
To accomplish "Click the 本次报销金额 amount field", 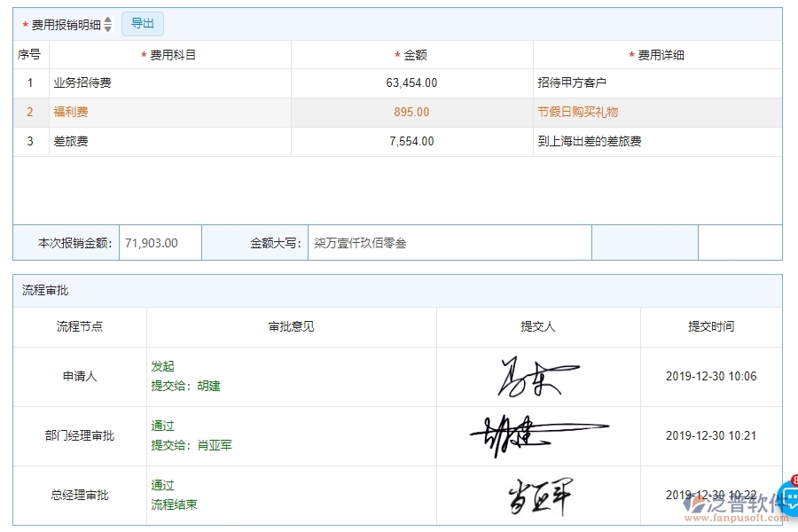I will coord(160,241).
